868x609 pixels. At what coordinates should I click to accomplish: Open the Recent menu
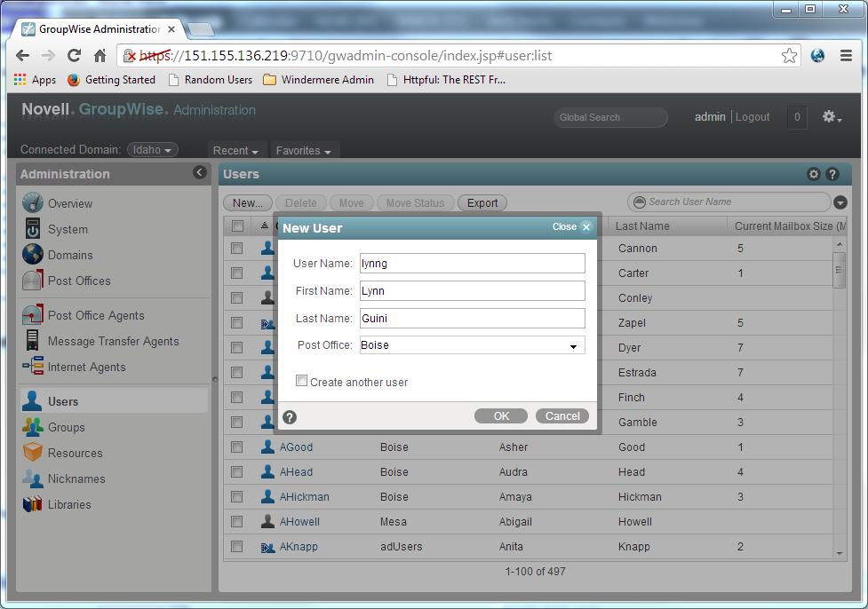point(235,150)
